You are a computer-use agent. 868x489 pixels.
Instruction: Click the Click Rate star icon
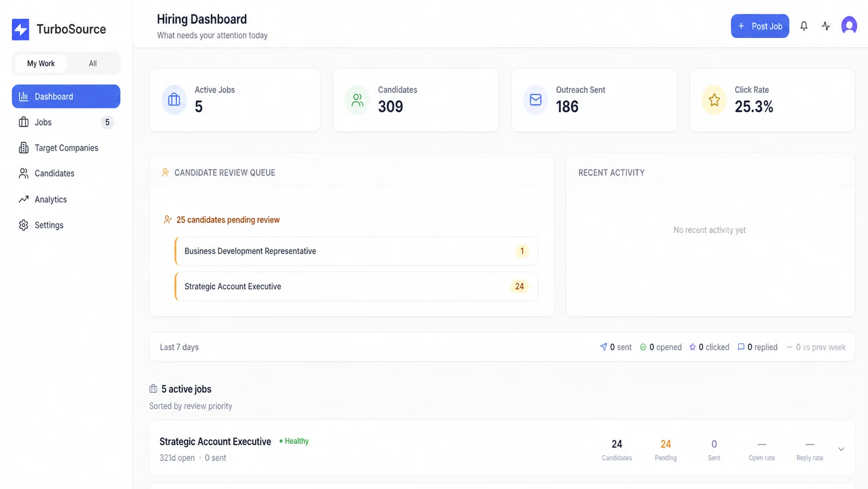[714, 100]
